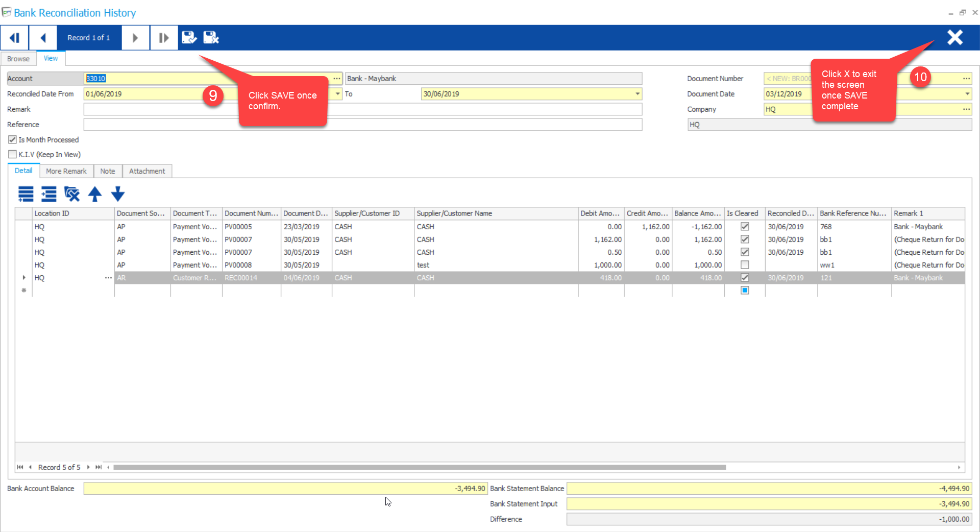980x532 pixels.
Task: Select the REC00014 document number cell
Action: click(252, 278)
